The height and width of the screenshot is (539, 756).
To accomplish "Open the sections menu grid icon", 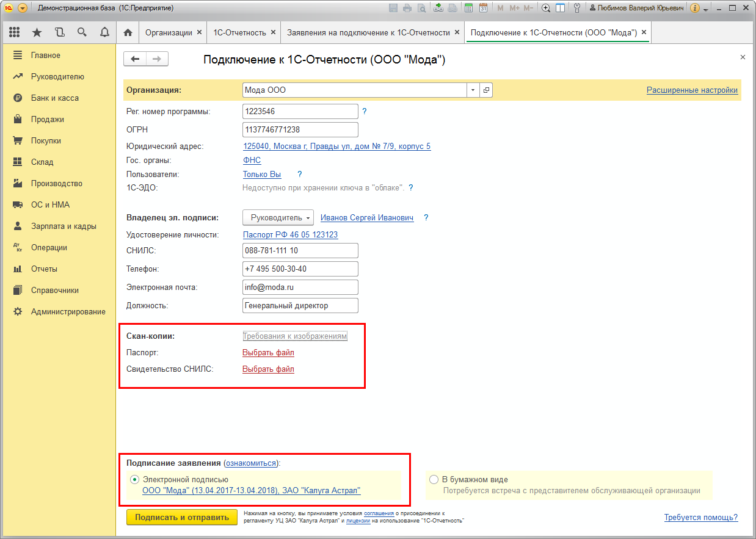I will (x=15, y=32).
